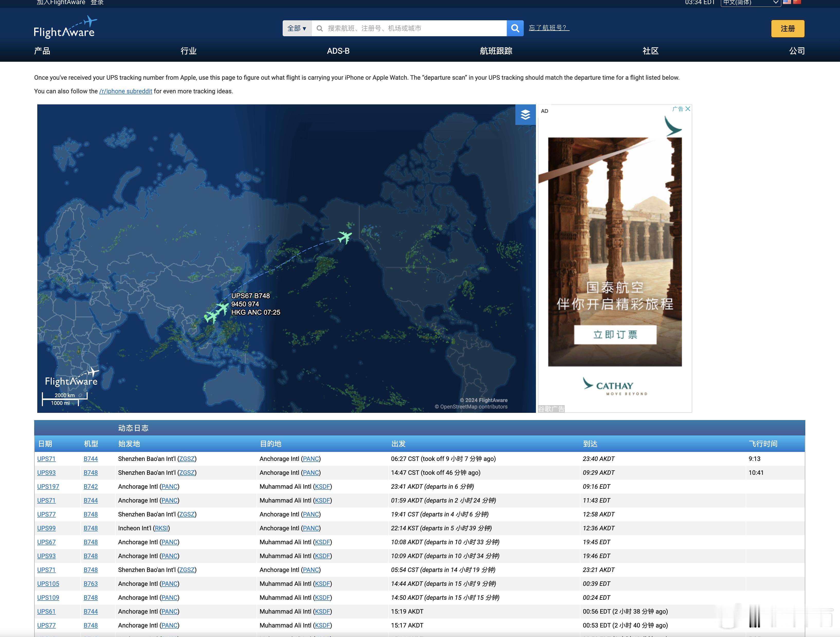Click 立即订票 button in Cathay ad
Screen dimensions: 840x637
[x=615, y=335]
